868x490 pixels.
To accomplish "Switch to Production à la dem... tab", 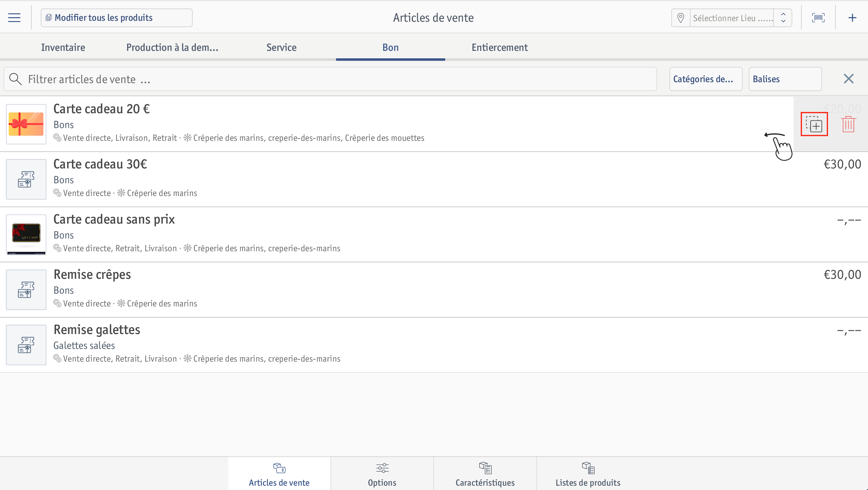I will [172, 47].
